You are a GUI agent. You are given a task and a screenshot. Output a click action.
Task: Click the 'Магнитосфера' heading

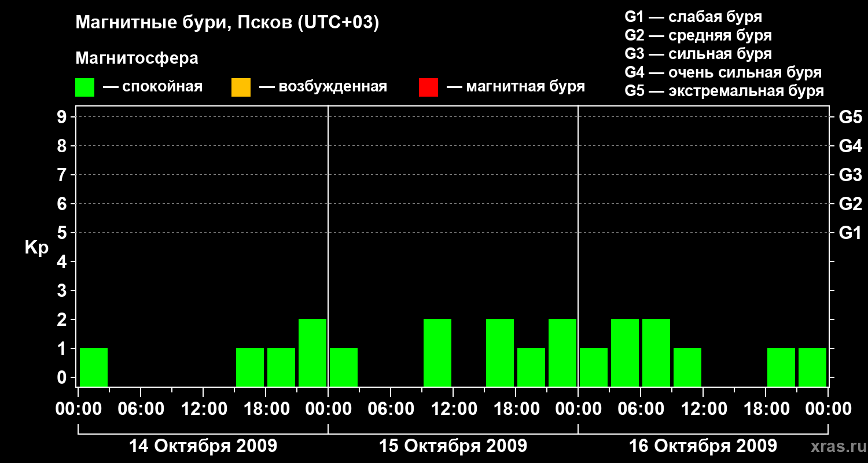coord(137,58)
